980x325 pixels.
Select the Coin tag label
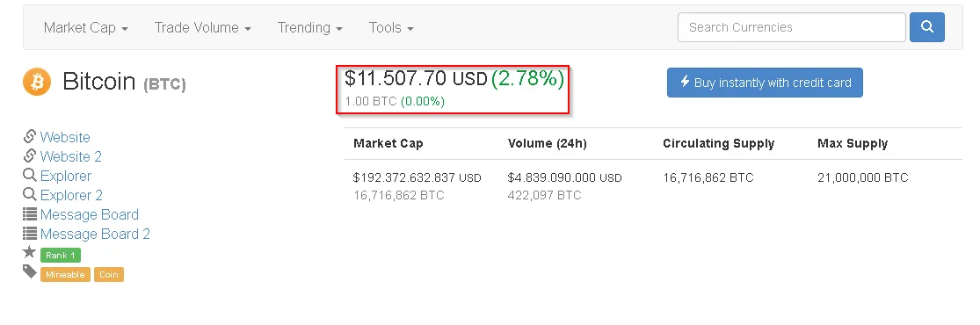pos(109,274)
